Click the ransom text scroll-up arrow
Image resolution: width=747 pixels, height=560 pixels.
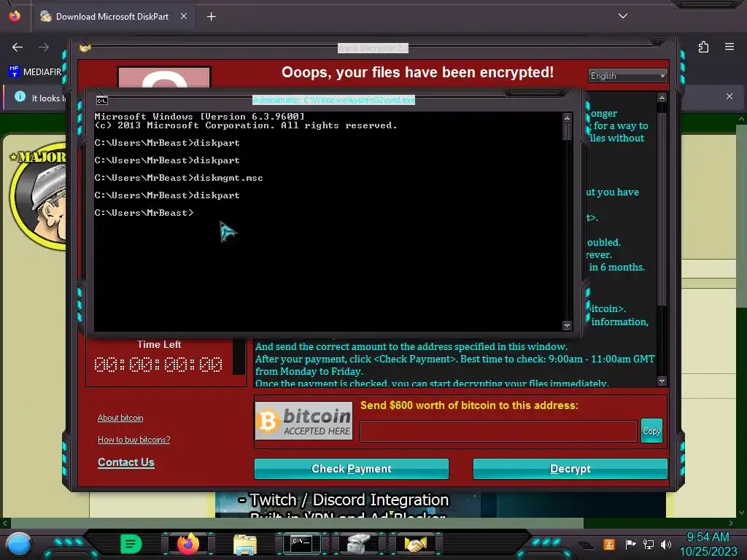point(662,98)
